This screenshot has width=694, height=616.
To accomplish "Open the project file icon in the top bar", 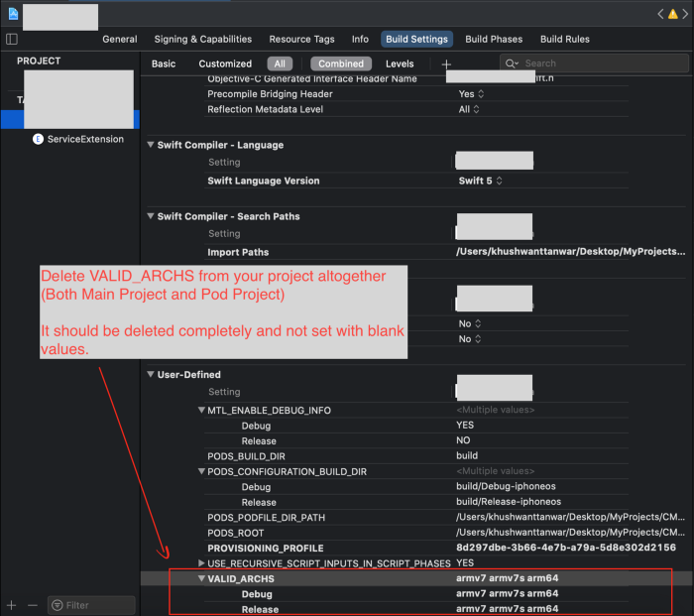I will (13, 14).
